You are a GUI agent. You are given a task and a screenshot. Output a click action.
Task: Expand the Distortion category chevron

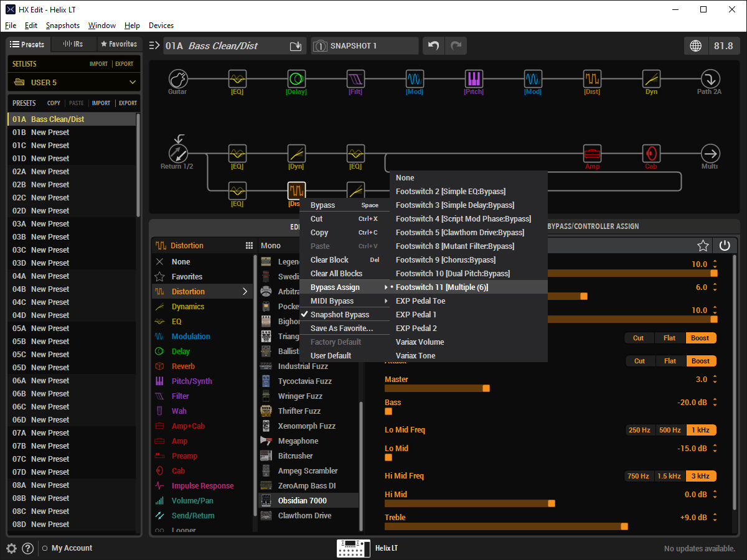245,292
